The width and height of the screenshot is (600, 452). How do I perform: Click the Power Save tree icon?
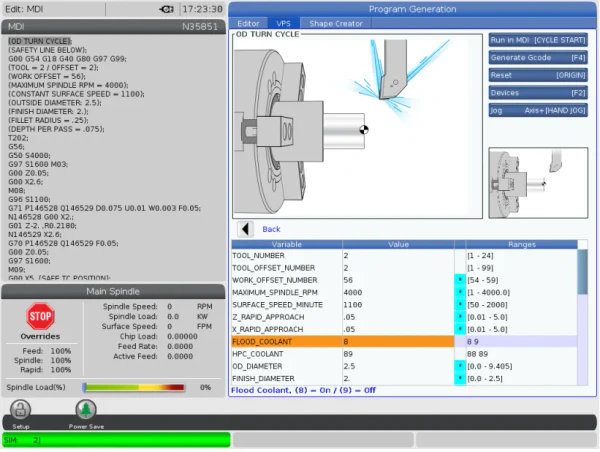(86, 410)
